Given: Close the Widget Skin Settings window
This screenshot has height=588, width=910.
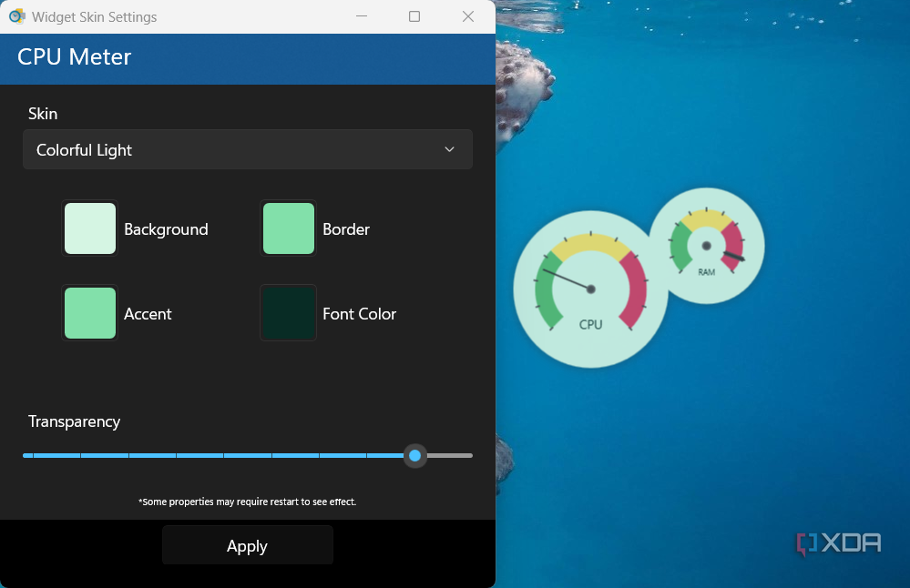Looking at the screenshot, I should click(x=468, y=16).
